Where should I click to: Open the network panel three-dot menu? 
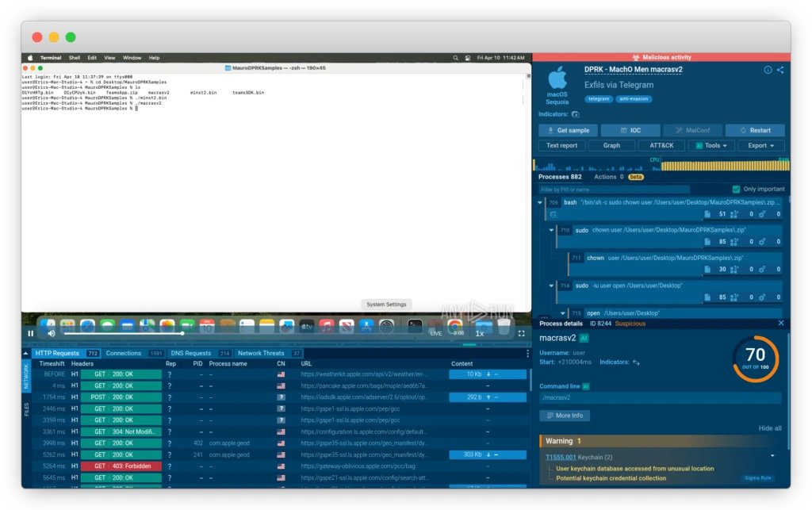(527, 353)
